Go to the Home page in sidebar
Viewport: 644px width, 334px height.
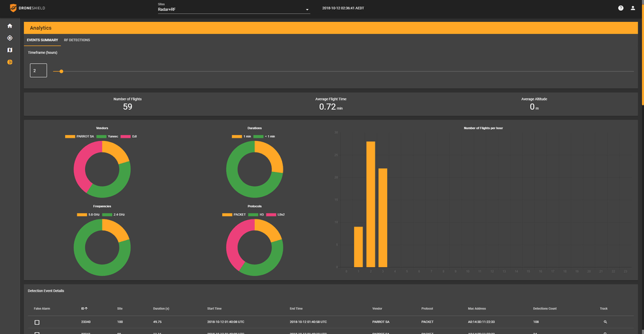(10, 26)
